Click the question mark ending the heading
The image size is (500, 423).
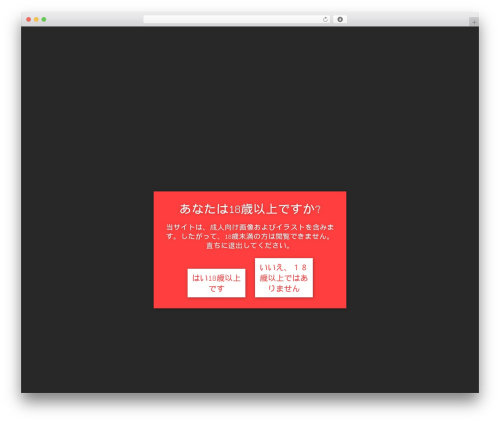tap(318, 210)
